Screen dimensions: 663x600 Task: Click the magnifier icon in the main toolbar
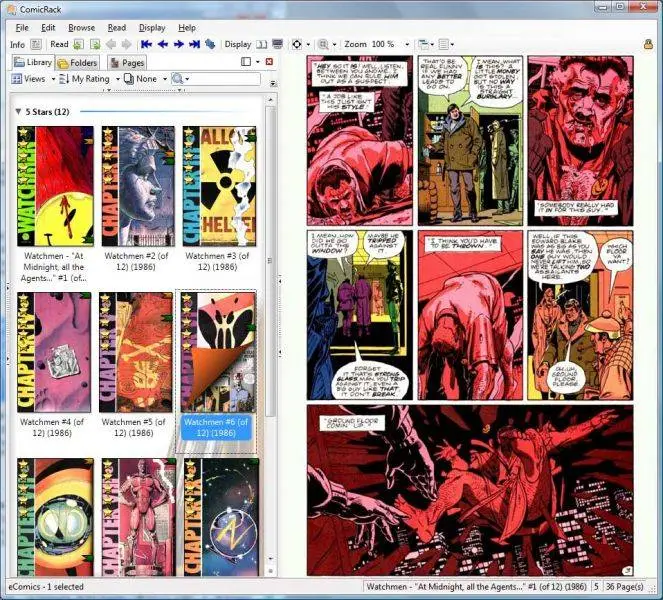point(324,44)
